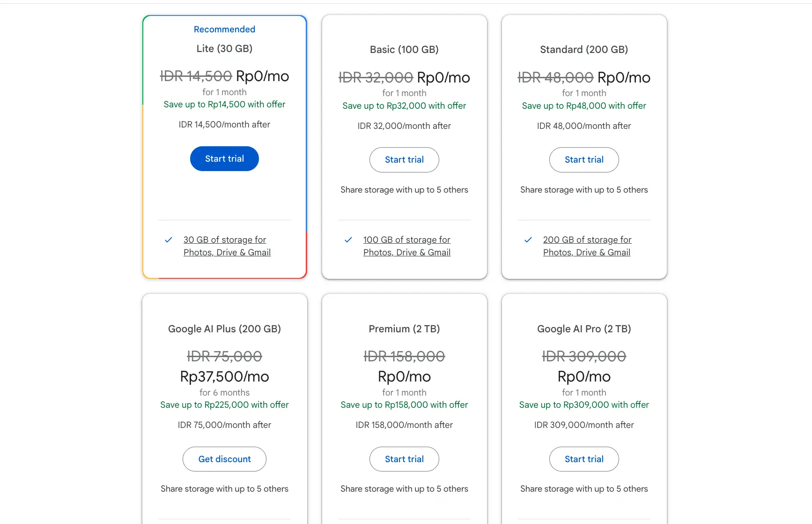Start trial for the Standard plan
The width and height of the screenshot is (812, 524).
coord(583,160)
